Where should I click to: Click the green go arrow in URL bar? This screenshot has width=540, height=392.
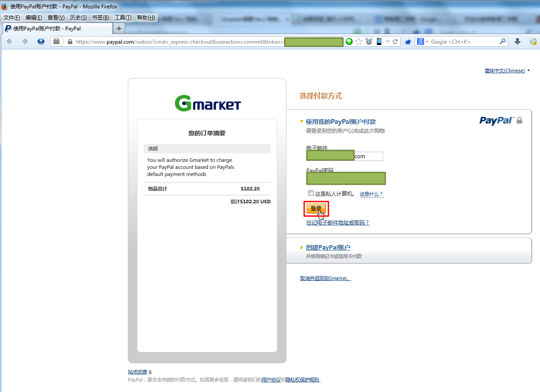[x=349, y=41]
